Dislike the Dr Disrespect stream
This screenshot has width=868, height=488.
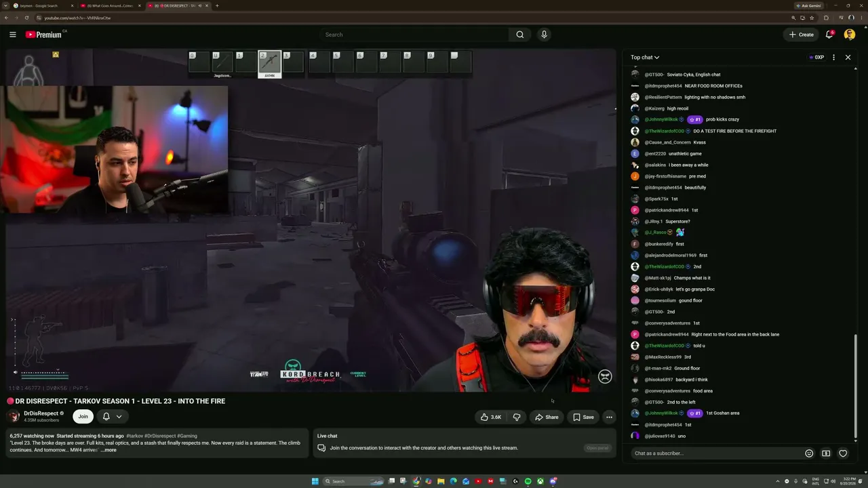(x=517, y=417)
